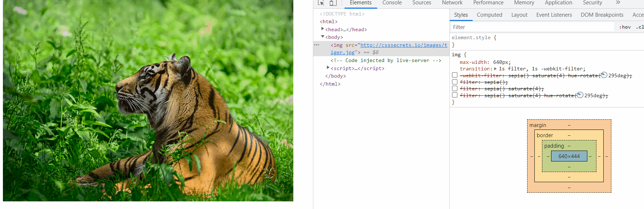Click the 640×444 content box in box model
This screenshot has height=209, width=644.
pos(569,156)
